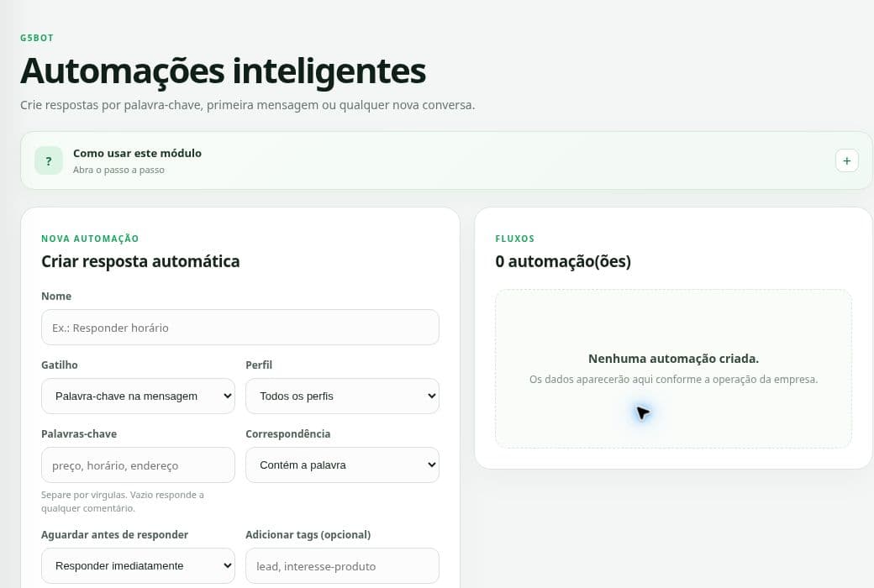Click the 'Crie respostas por palavra-chave' subtitle
This screenshot has height=588, width=874.
(247, 105)
